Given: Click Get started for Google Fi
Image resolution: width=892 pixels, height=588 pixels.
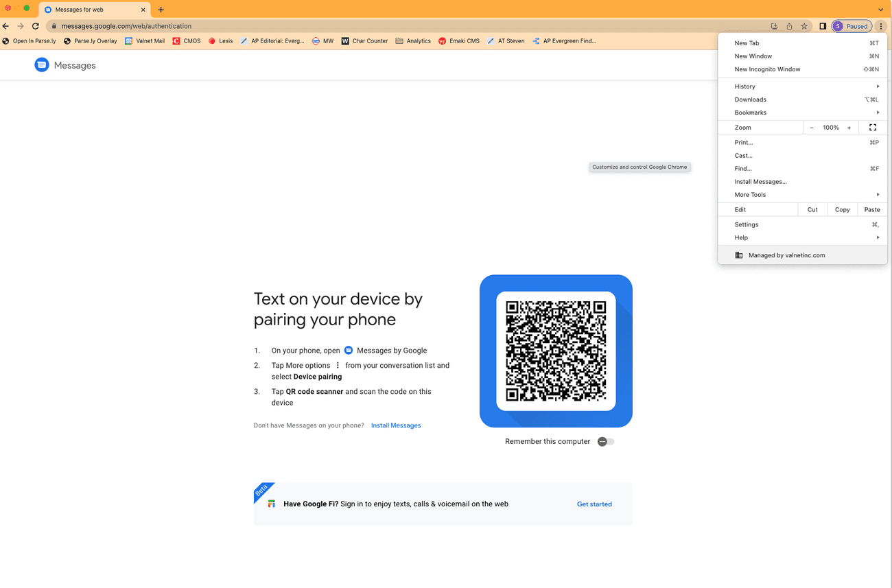Looking at the screenshot, I should point(594,504).
